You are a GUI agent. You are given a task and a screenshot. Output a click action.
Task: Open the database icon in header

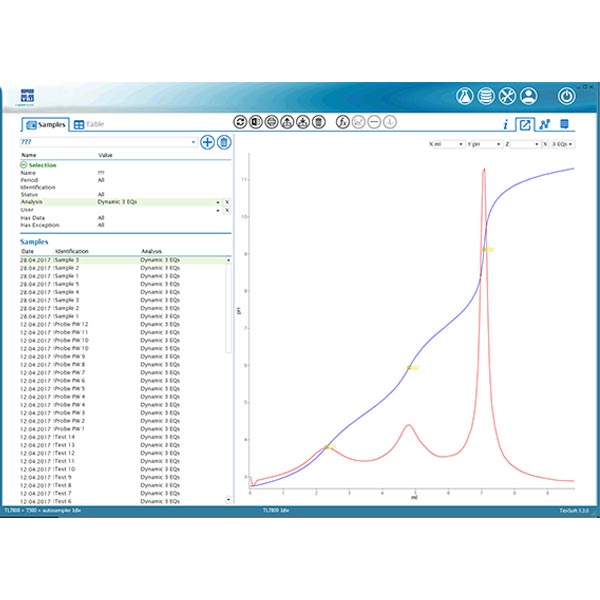point(485,97)
